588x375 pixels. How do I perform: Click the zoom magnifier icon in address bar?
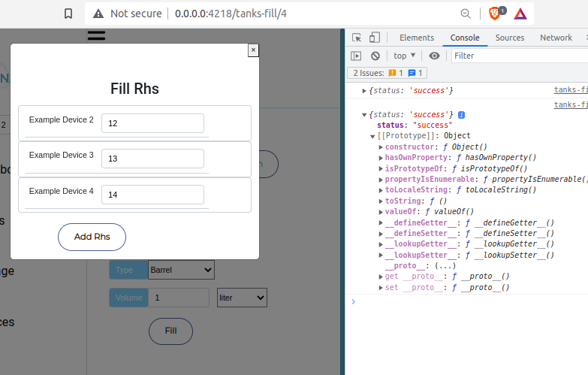[466, 14]
